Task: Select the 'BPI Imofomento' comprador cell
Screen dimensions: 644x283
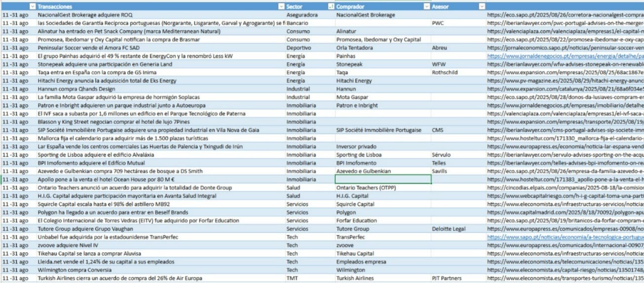Action: [383, 163]
